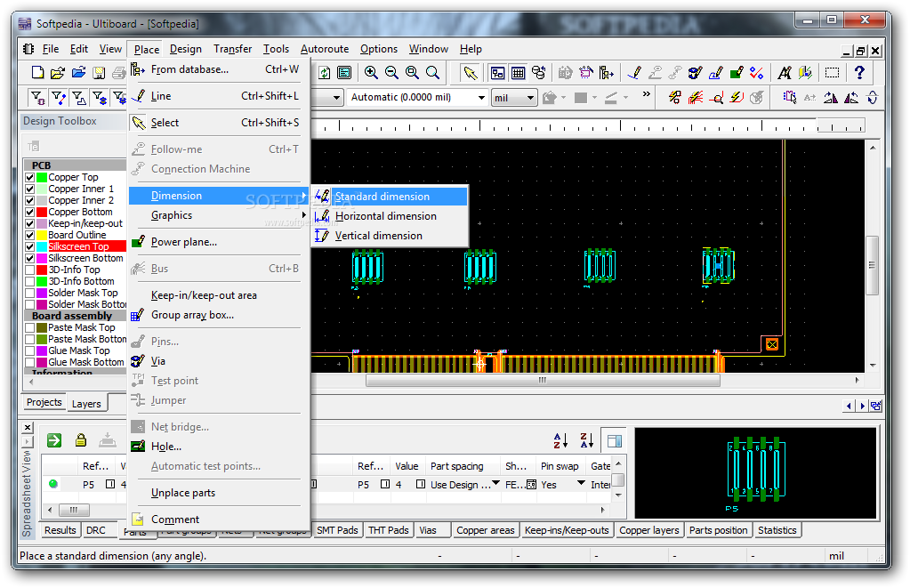
Task: Activate the select arrow tool in toolbar
Action: pos(470,73)
